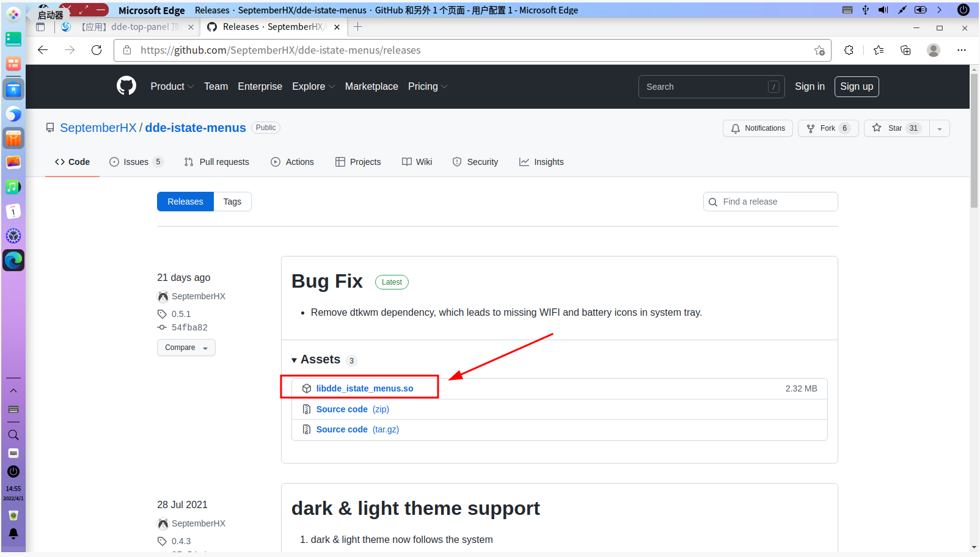
Task: Open the Projects tab
Action: coord(358,162)
